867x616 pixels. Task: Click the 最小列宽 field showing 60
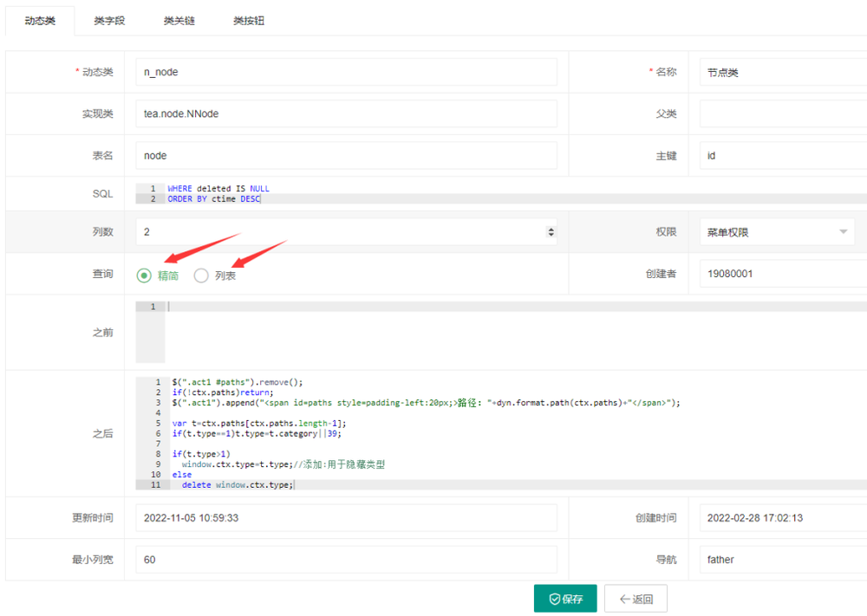346,560
